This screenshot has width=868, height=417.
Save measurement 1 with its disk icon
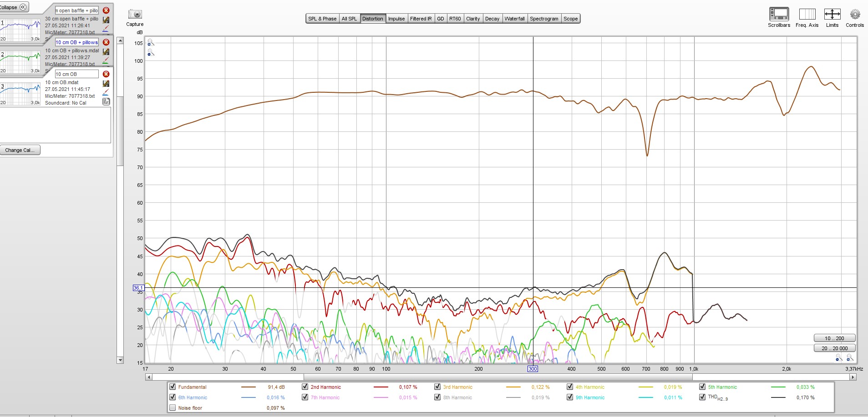point(106,20)
